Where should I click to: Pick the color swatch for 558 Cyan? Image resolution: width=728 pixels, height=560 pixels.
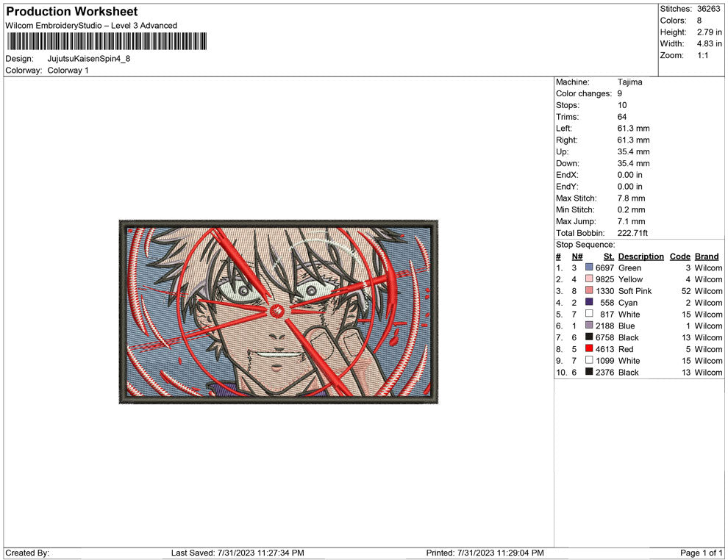point(589,302)
